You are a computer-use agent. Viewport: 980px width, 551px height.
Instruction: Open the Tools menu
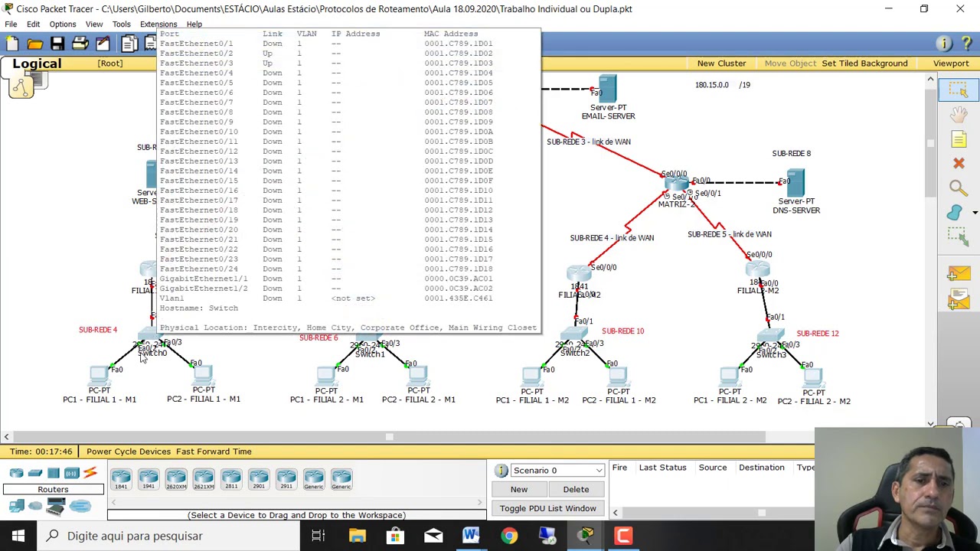coord(121,24)
